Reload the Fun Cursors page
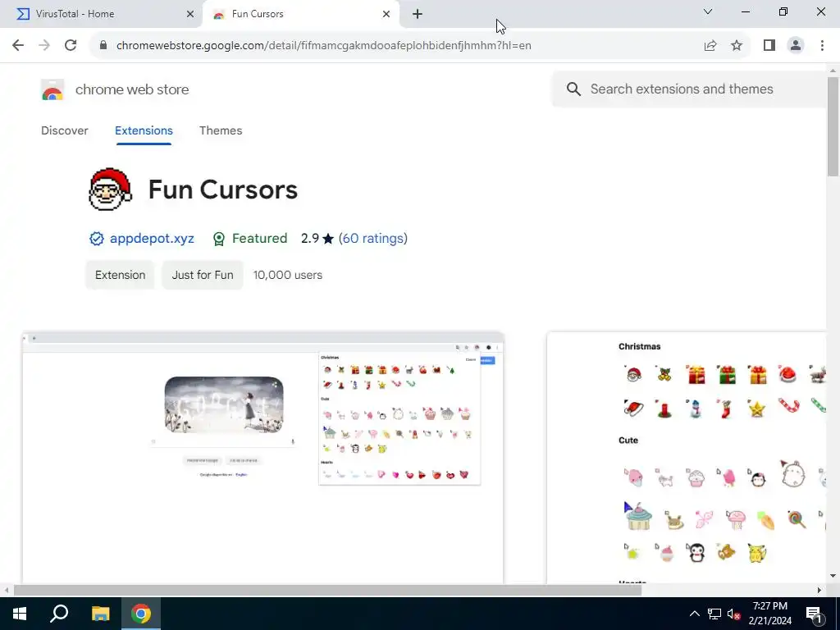 71,45
